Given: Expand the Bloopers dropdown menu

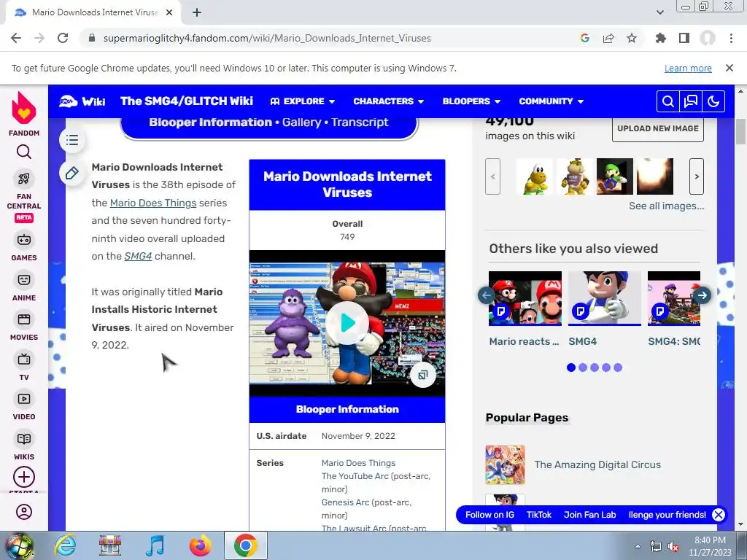Looking at the screenshot, I should [x=471, y=101].
